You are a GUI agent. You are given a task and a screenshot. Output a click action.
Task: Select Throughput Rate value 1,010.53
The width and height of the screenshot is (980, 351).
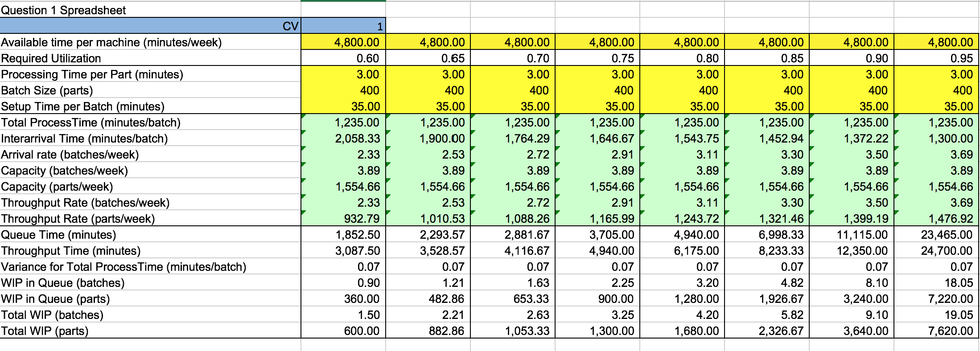click(442, 219)
